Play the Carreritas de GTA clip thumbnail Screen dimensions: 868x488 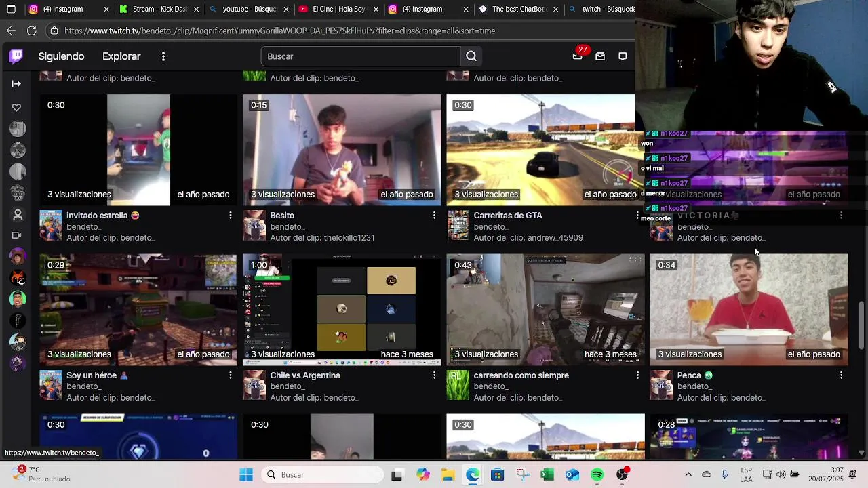coord(540,150)
